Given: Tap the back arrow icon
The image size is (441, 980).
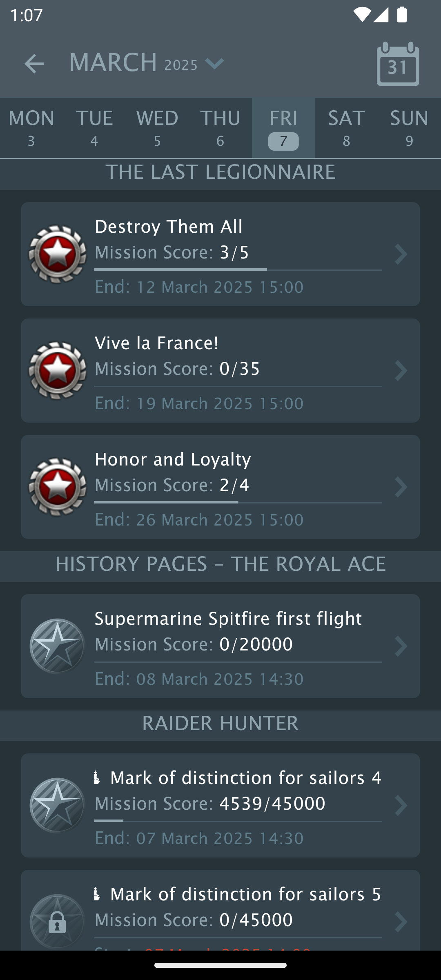Looking at the screenshot, I should point(34,64).
